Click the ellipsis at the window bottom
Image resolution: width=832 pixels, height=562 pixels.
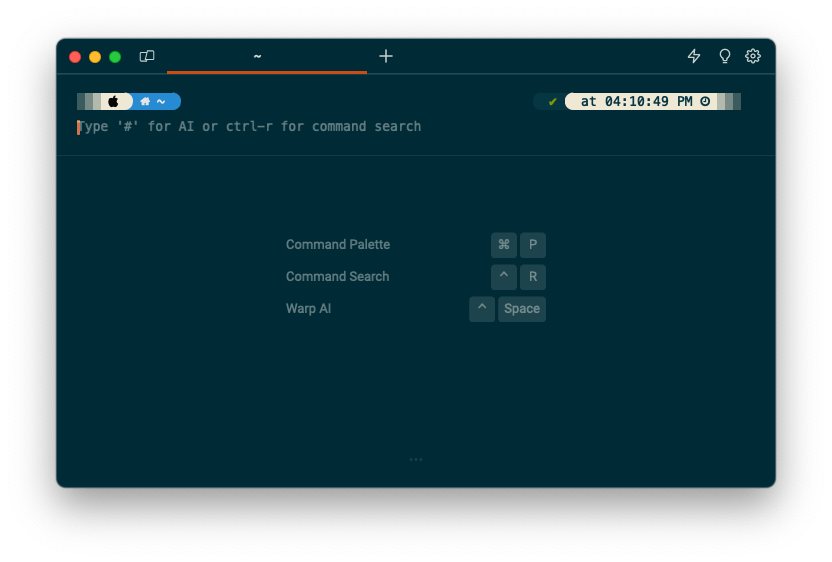point(416,460)
